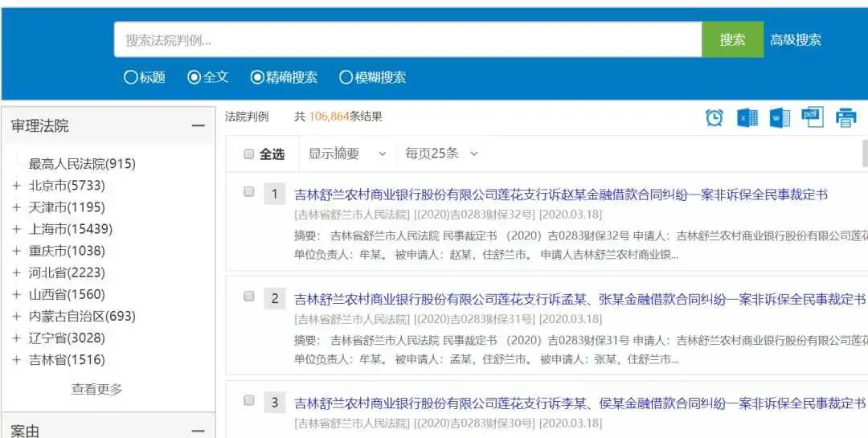868x438 pixels.
Task: Expand the 重庆市 tree node
Action: [x=17, y=251]
